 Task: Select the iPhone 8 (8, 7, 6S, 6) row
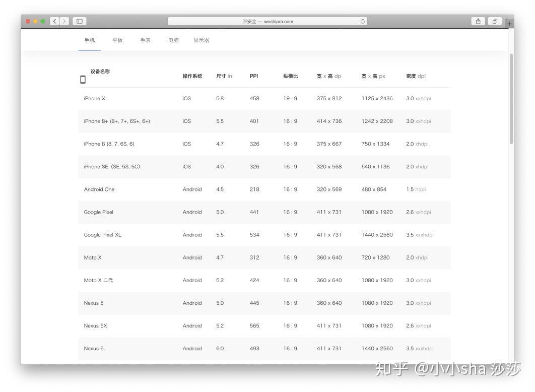click(x=264, y=144)
